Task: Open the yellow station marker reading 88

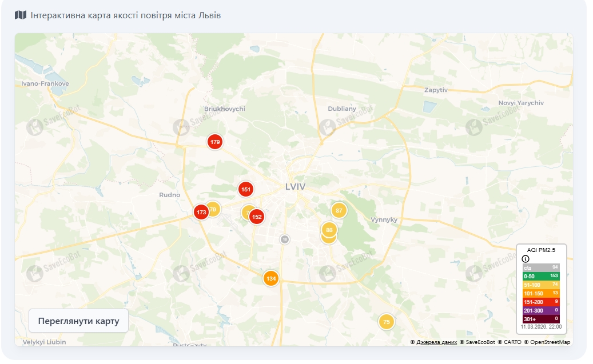Action: pyautogui.click(x=329, y=230)
